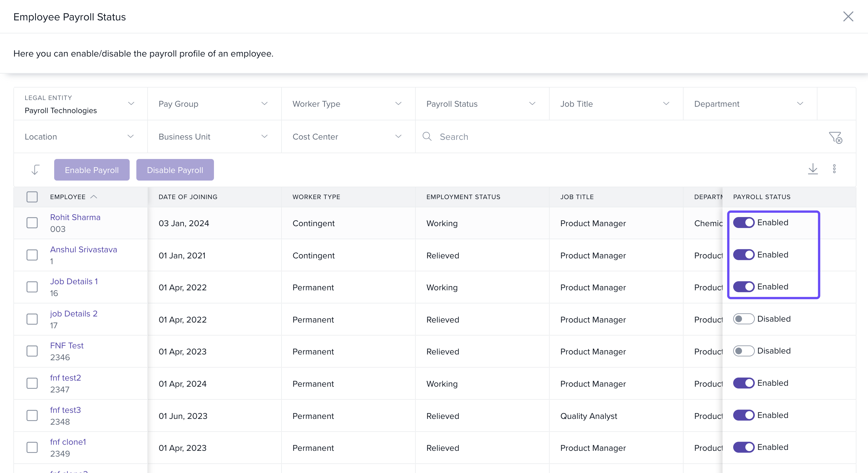Select Anshul Srivastava's row checkbox
Image resolution: width=868 pixels, height=473 pixels.
[x=32, y=255]
